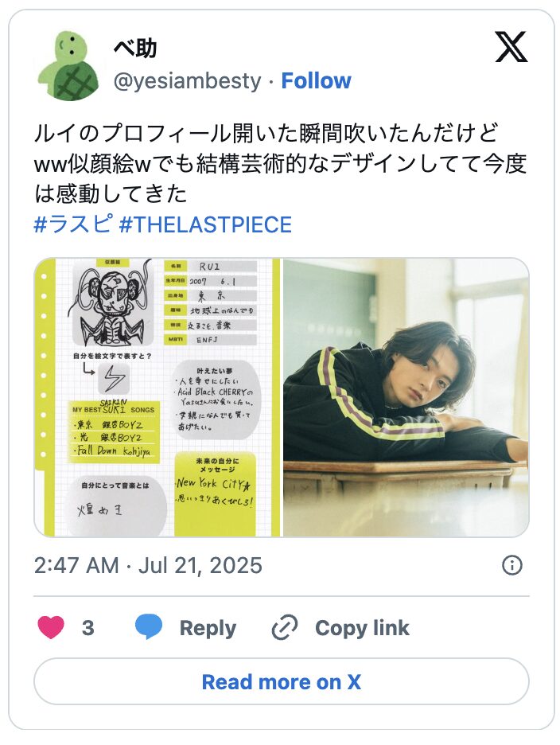Open the green turtle profile avatar
The height and width of the screenshot is (745, 560).
tap(68, 66)
